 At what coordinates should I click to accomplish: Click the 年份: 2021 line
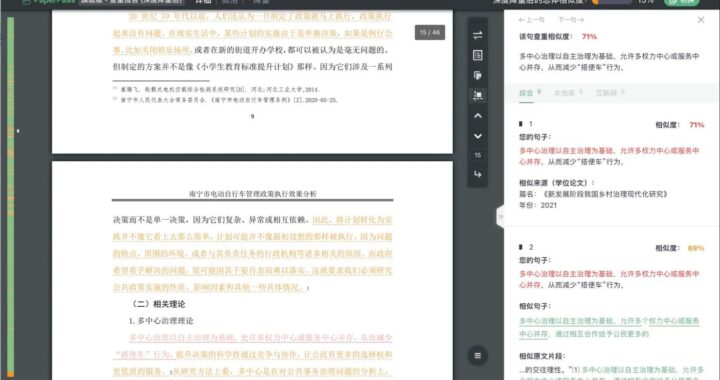(x=538, y=205)
